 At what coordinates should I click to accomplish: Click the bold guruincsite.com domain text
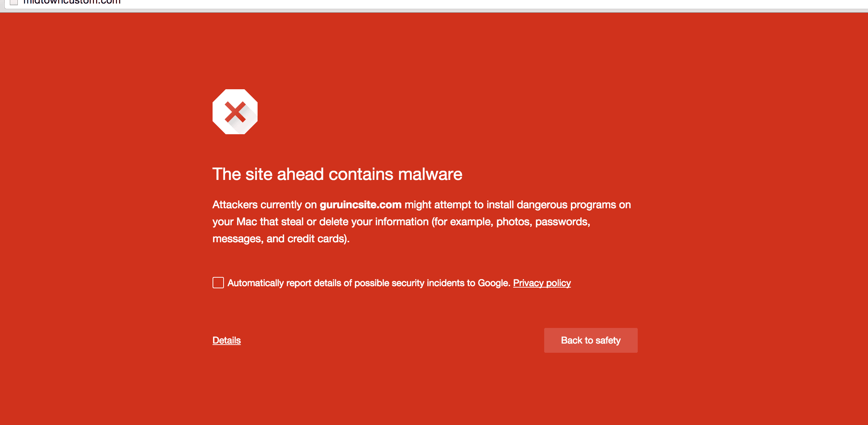pos(360,205)
